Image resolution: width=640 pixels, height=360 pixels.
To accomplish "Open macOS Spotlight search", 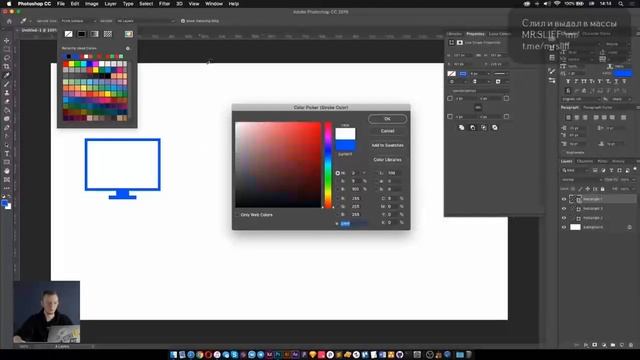I will [621, 4].
